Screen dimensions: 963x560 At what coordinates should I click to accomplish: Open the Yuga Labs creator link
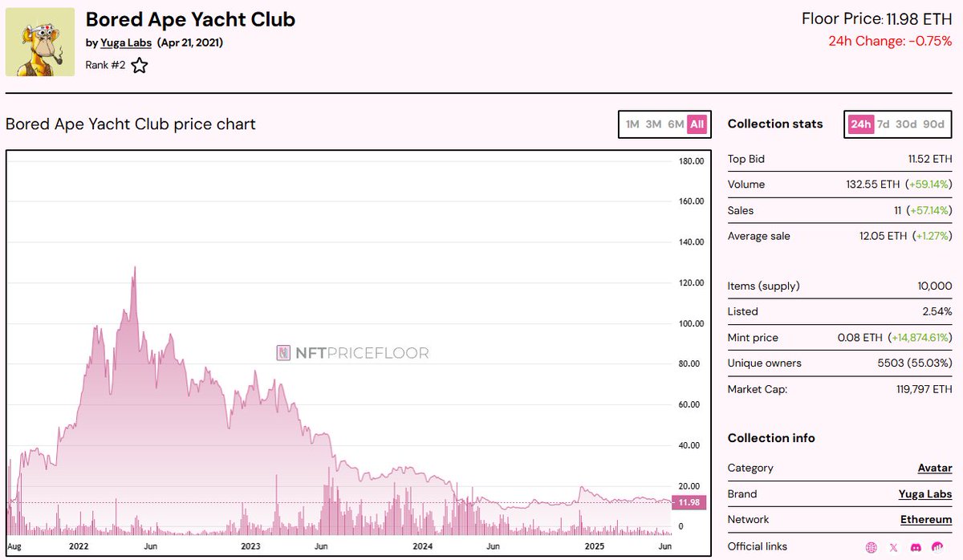tap(126, 43)
